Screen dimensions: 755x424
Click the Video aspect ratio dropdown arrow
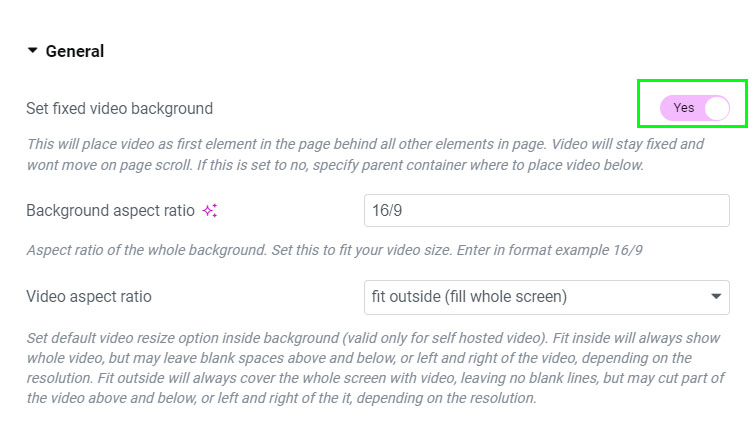(x=716, y=297)
